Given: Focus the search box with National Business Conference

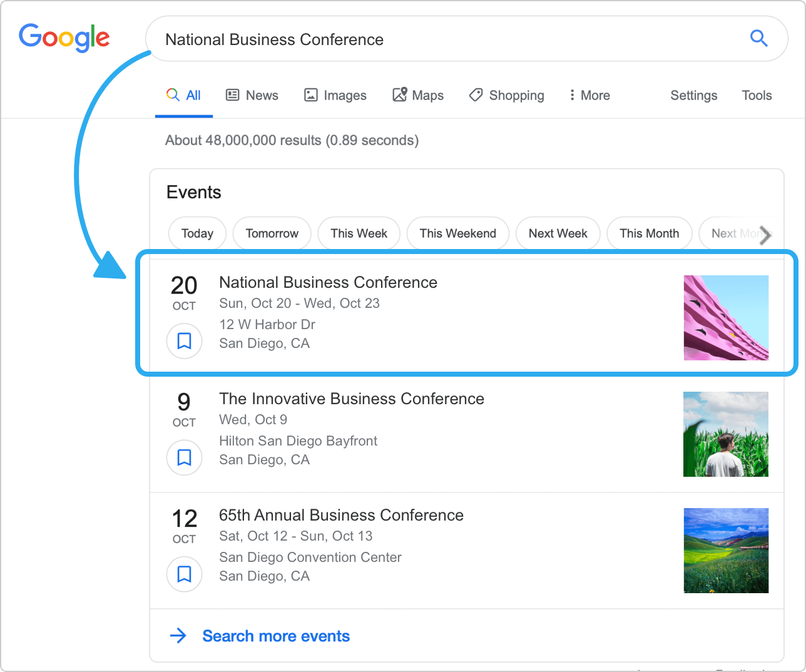Looking at the screenshot, I should click(466, 39).
